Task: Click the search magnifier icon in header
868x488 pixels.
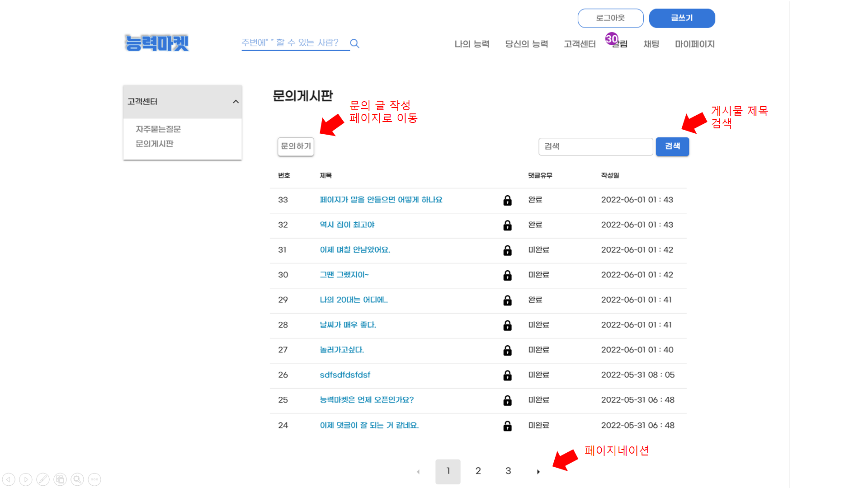Action: pos(355,43)
